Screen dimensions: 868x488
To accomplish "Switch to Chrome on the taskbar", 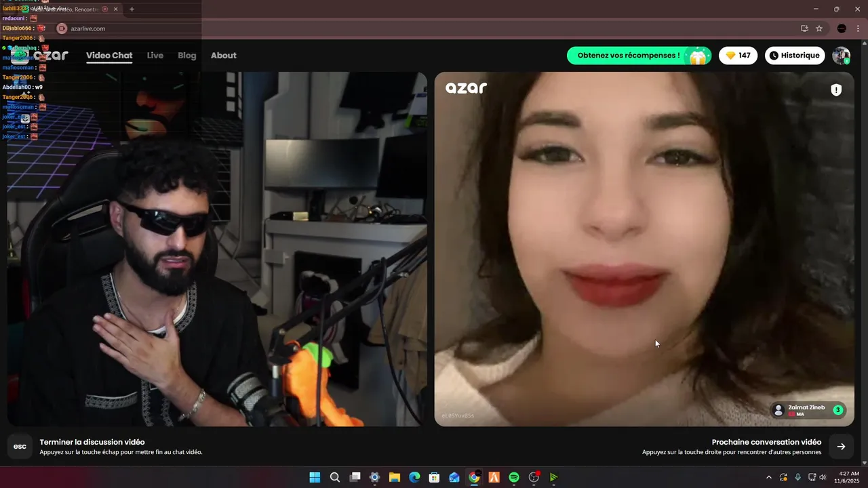I will 474,477.
